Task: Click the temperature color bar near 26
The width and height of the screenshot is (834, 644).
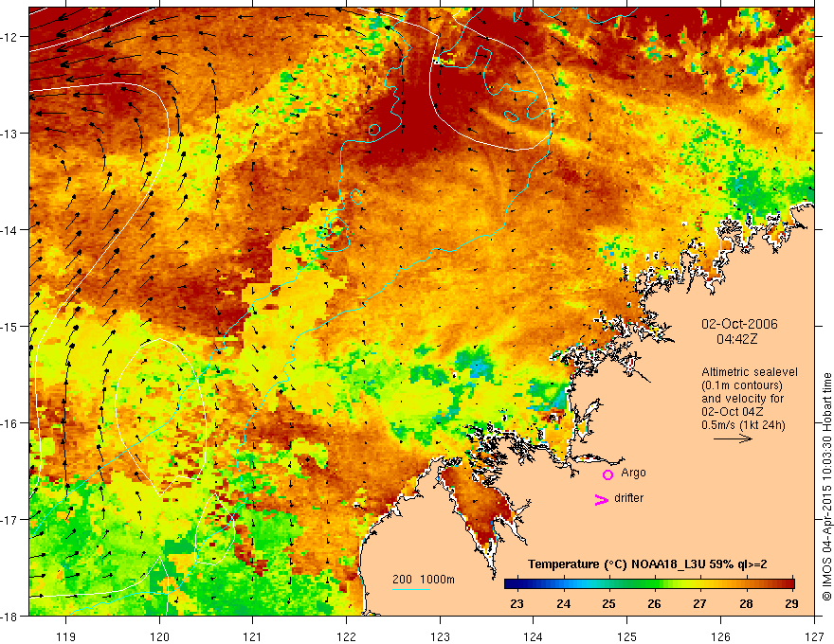Action: [x=655, y=584]
